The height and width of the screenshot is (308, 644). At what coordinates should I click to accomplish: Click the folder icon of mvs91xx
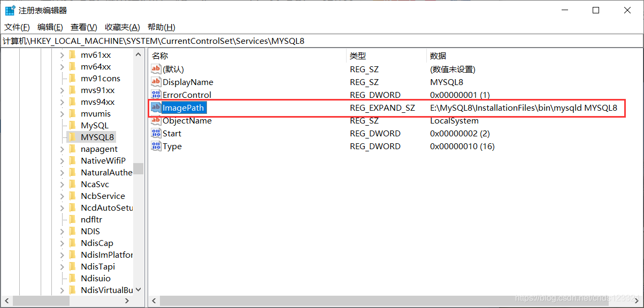click(73, 90)
